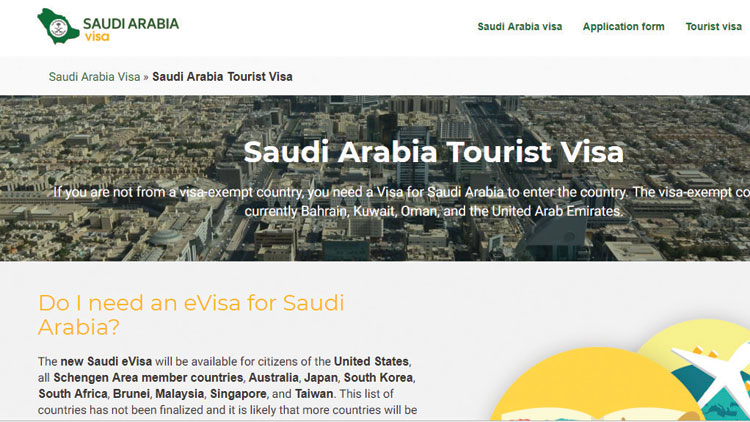750x422 pixels.
Task: Click the SAUDI ARABIA visa logo text
Action: [130, 27]
